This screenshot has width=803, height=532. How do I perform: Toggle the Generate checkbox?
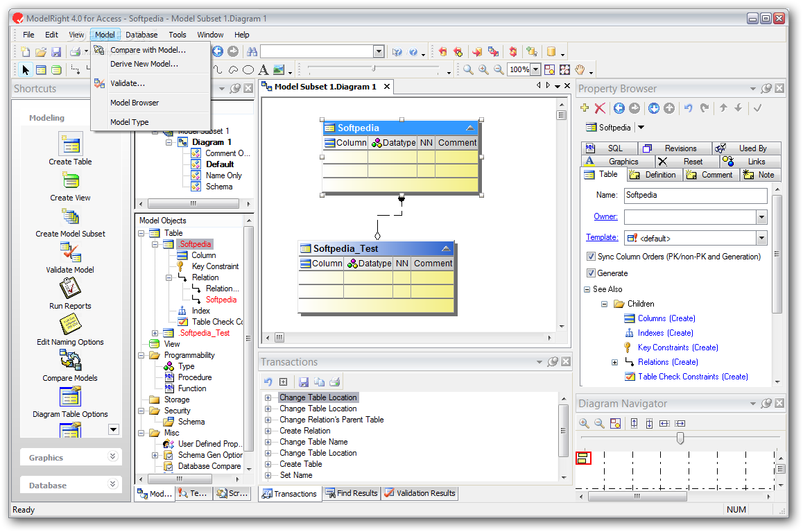[591, 273]
